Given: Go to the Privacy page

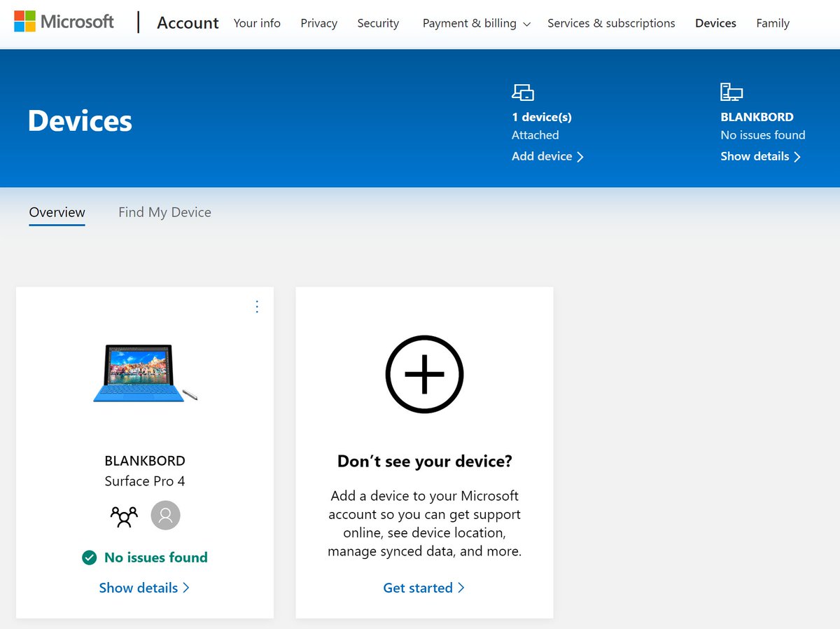Looking at the screenshot, I should tap(318, 23).
